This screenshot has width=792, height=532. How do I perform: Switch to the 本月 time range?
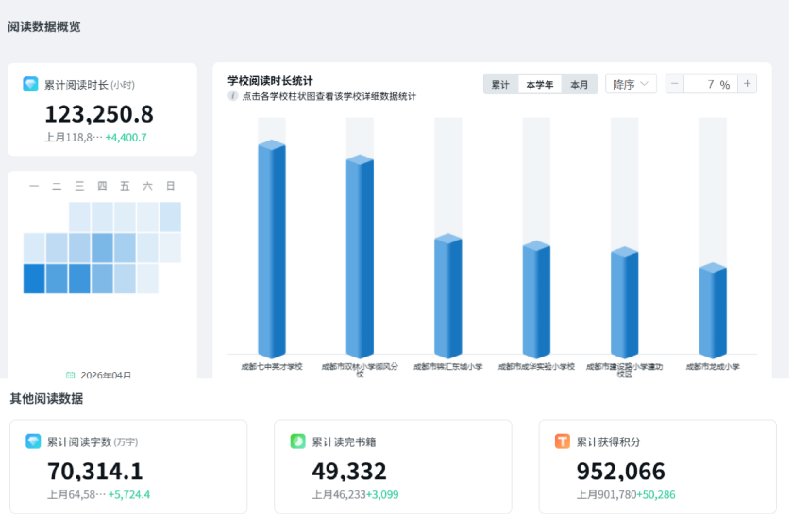tap(580, 85)
